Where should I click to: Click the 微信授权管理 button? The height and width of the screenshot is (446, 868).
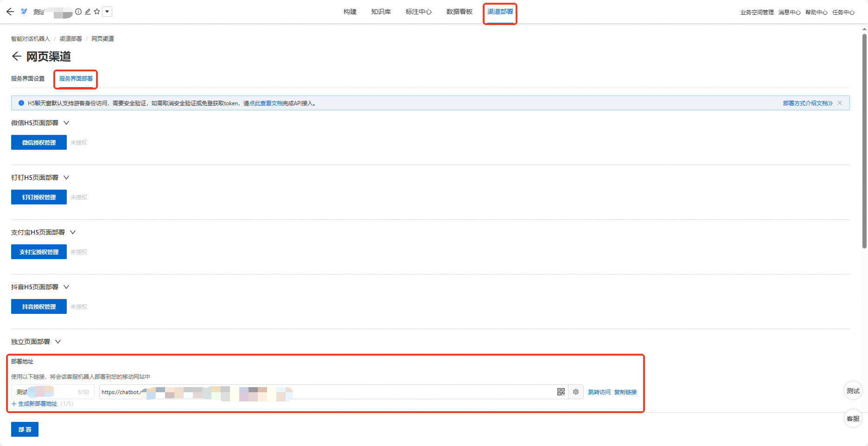(x=39, y=142)
